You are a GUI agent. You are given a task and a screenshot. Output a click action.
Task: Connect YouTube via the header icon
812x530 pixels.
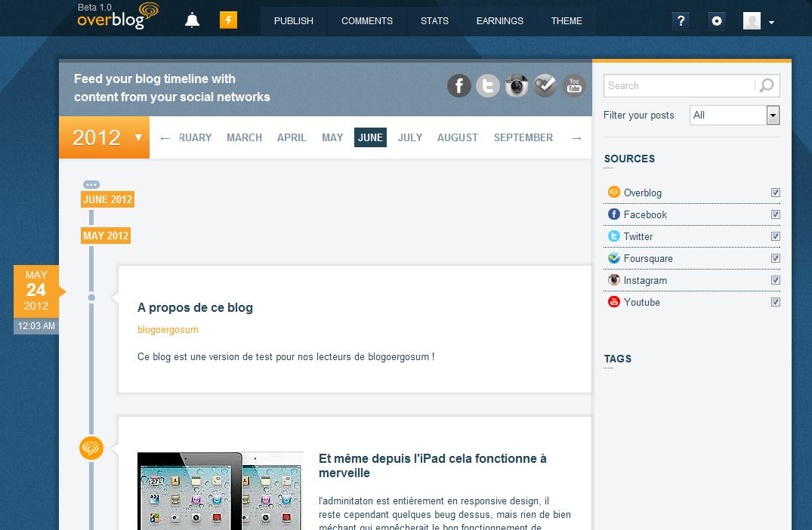coord(574,85)
